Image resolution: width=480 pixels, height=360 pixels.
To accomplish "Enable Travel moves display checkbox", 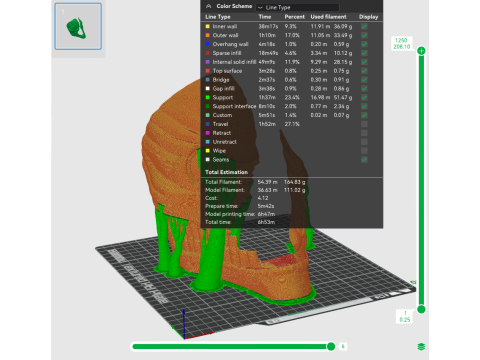I will coord(364,124).
